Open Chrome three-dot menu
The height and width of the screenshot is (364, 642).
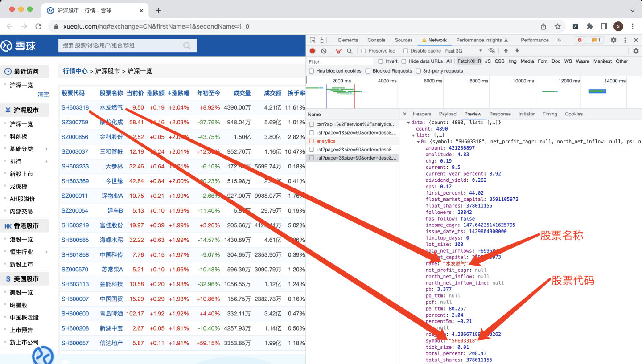pos(633,26)
